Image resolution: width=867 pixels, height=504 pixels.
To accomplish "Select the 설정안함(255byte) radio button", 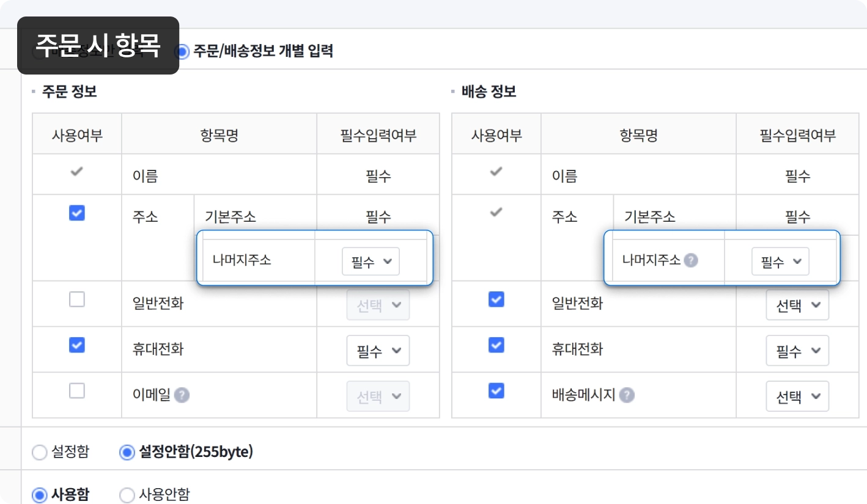I will tap(127, 453).
